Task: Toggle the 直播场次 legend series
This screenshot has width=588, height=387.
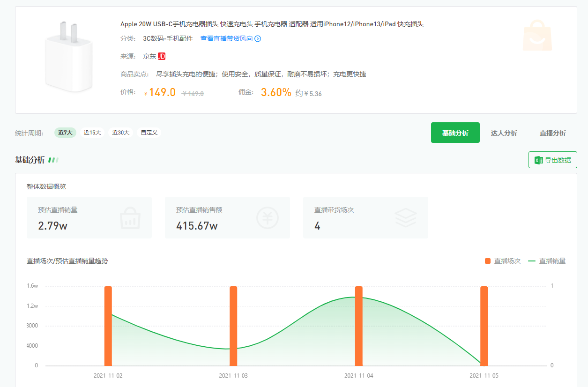Action: pos(503,261)
